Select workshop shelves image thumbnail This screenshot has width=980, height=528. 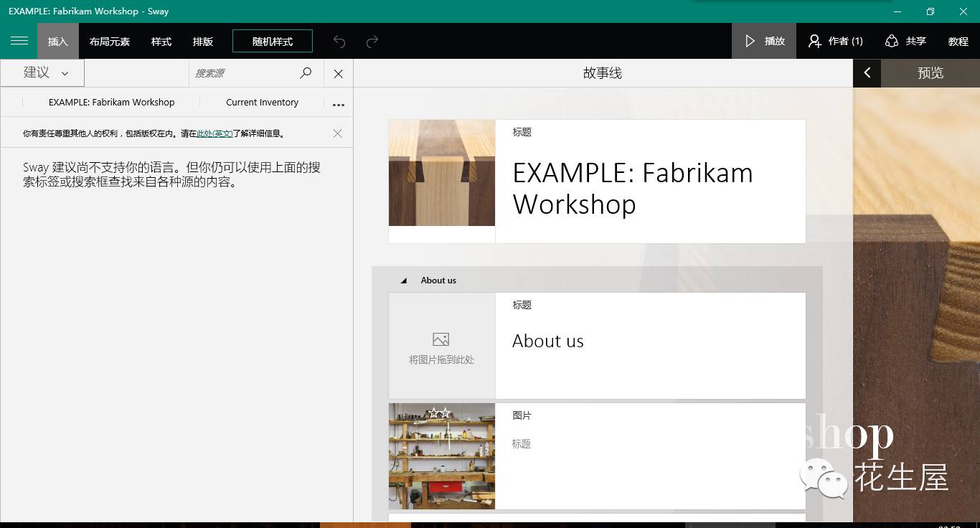coord(442,456)
